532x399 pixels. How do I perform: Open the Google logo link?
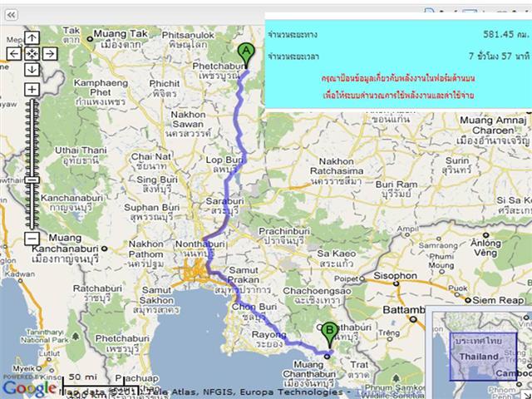[29, 387]
